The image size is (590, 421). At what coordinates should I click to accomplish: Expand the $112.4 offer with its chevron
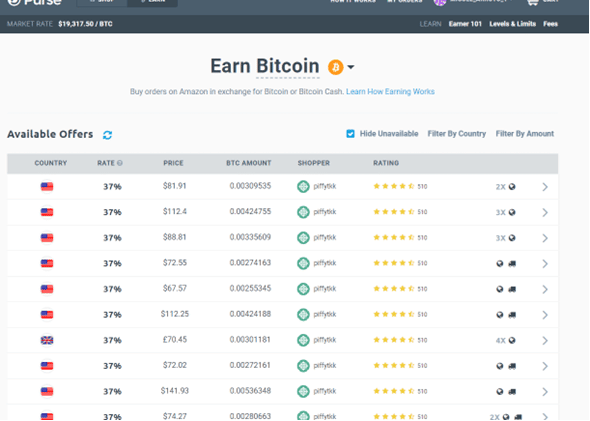click(545, 213)
